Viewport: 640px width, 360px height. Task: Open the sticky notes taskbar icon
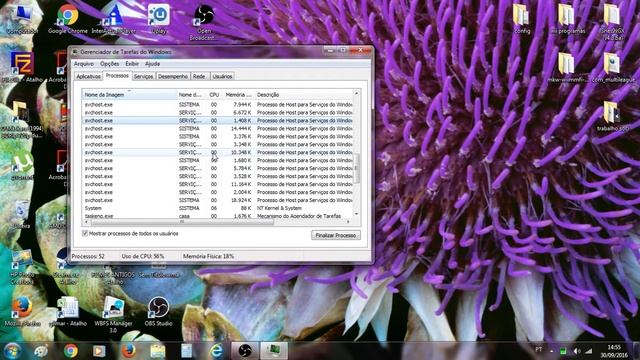click(x=187, y=351)
